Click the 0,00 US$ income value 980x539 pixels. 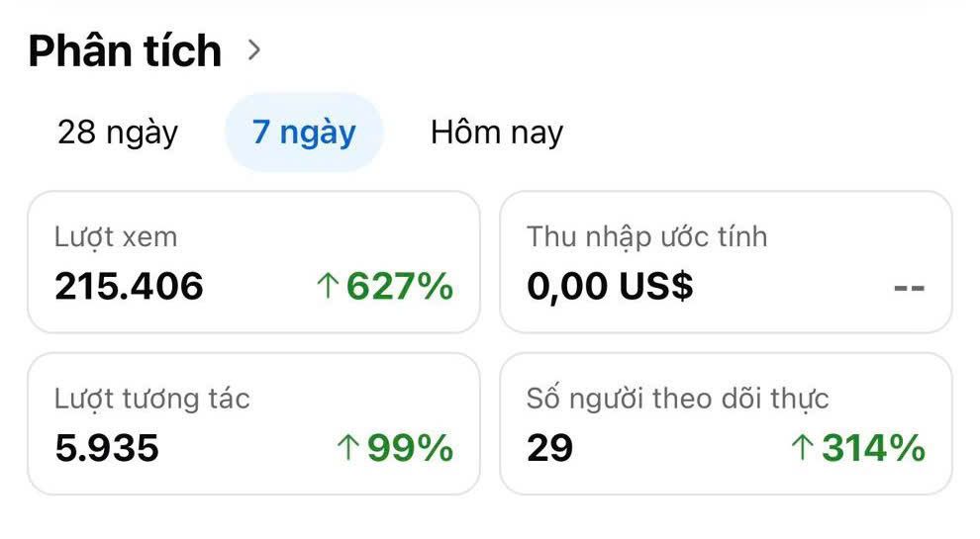point(610,287)
